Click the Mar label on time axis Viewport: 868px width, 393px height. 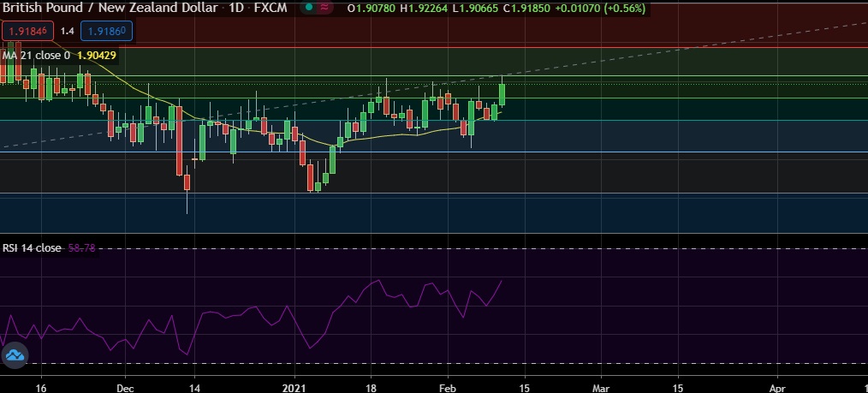click(601, 388)
